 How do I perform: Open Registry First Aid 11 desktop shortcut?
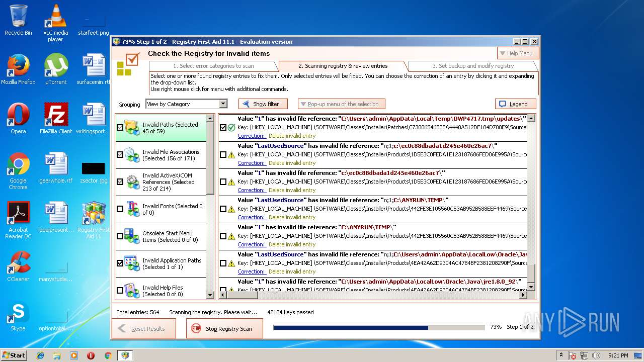[x=94, y=220]
